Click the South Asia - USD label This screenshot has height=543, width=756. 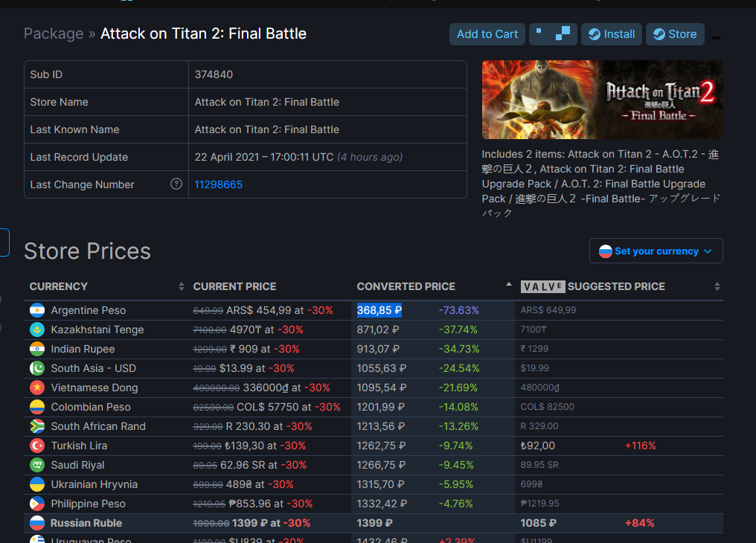(x=94, y=368)
